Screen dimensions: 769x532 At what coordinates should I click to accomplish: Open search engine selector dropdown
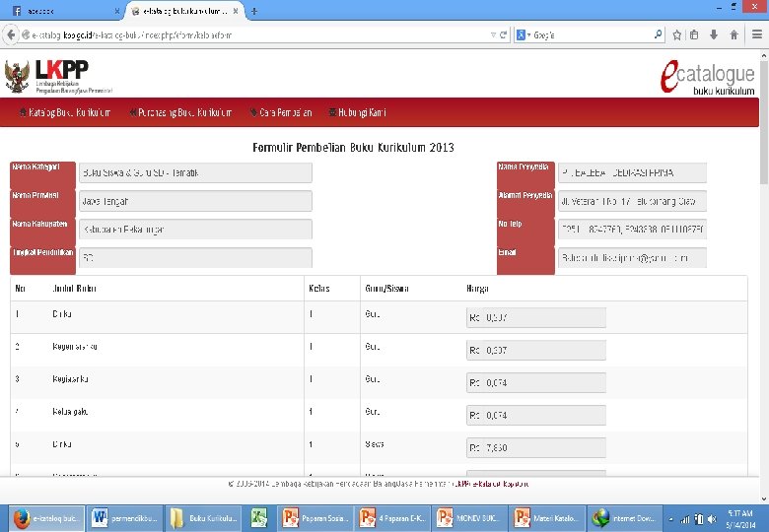(x=524, y=34)
